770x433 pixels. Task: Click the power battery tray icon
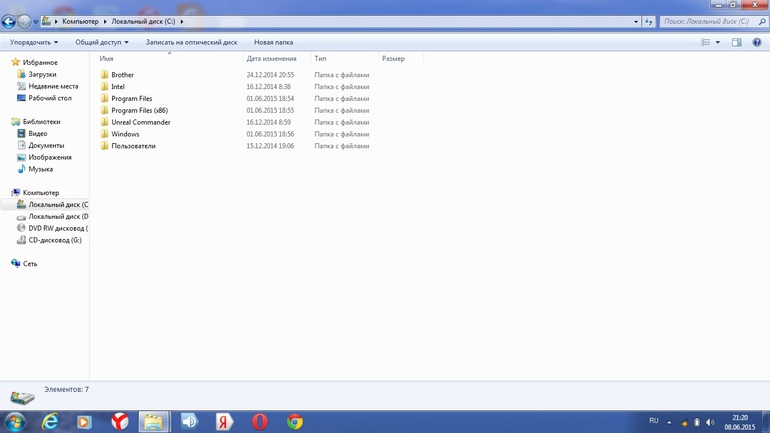(x=696, y=422)
